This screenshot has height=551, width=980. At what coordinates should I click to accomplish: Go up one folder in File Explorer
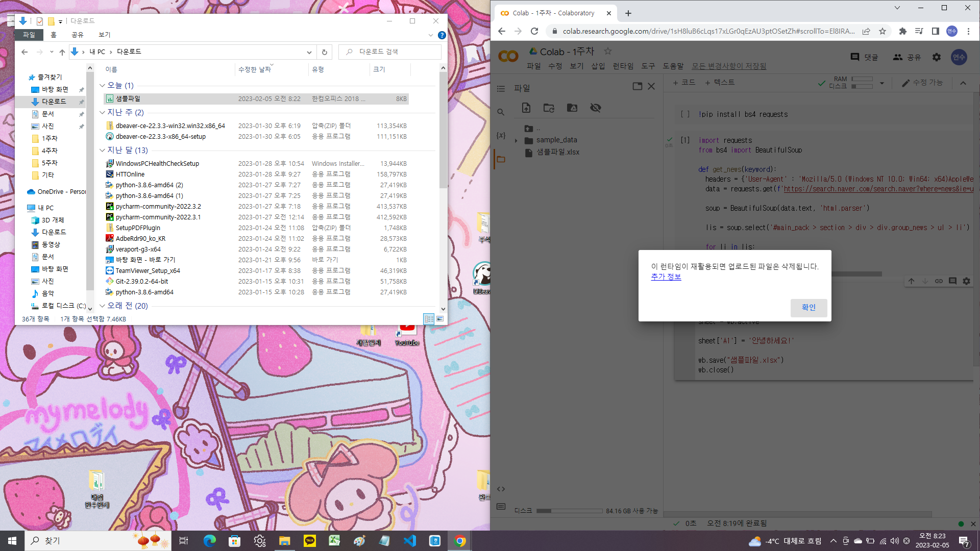point(62,52)
